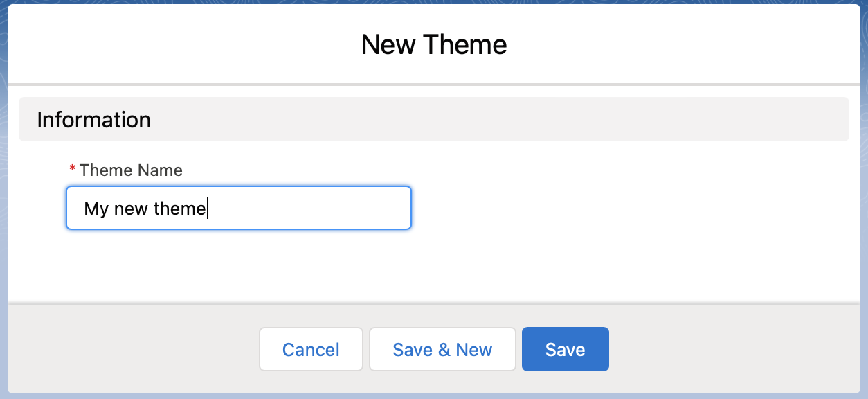Click the red required asterisk
Image resolution: width=868 pixels, height=399 pixels.
(x=73, y=170)
